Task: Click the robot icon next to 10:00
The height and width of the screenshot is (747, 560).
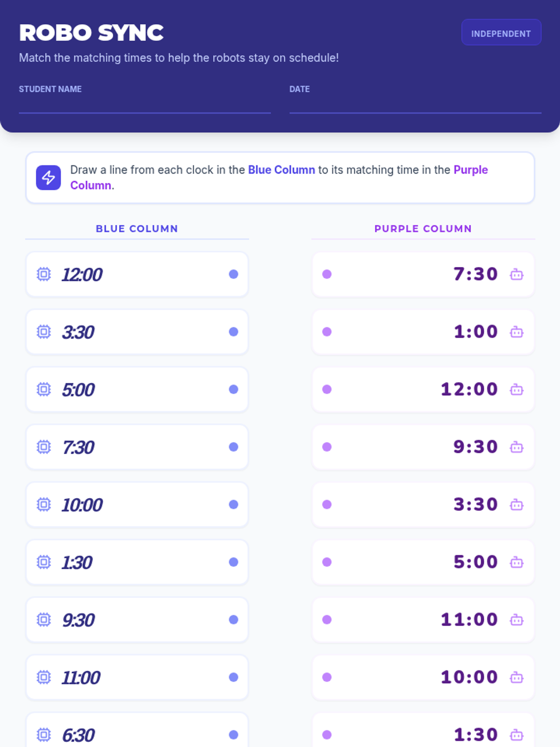Action: coord(517,677)
